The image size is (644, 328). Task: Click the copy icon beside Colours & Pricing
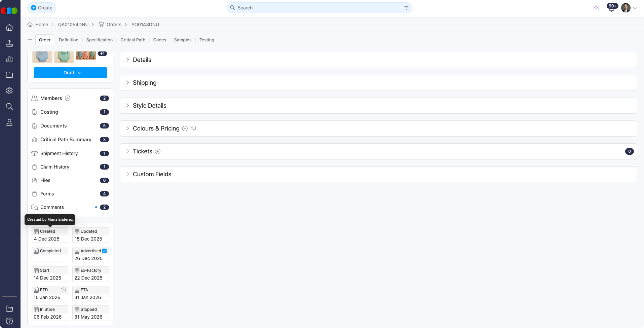point(193,129)
